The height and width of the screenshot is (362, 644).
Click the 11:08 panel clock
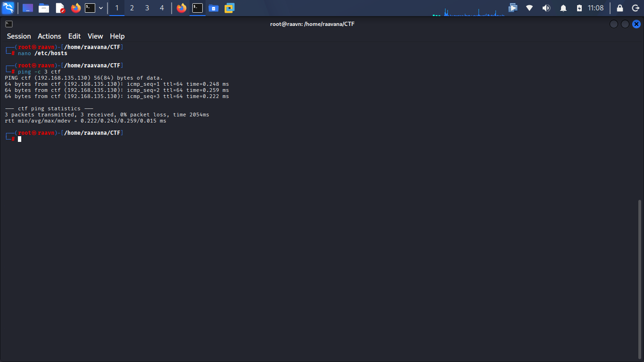coord(595,8)
